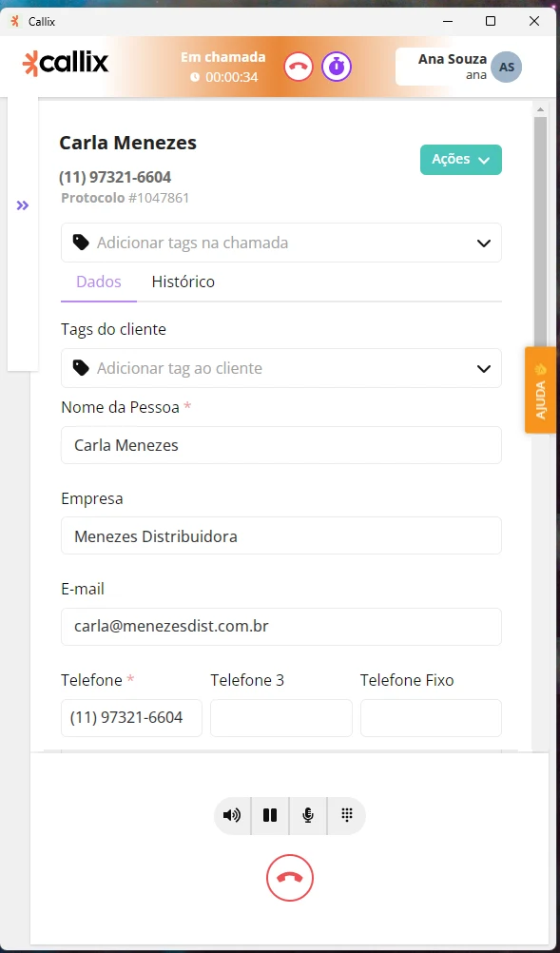The image size is (560, 953).
Task: Click the Em chamada status text
Action: pyautogui.click(x=222, y=57)
